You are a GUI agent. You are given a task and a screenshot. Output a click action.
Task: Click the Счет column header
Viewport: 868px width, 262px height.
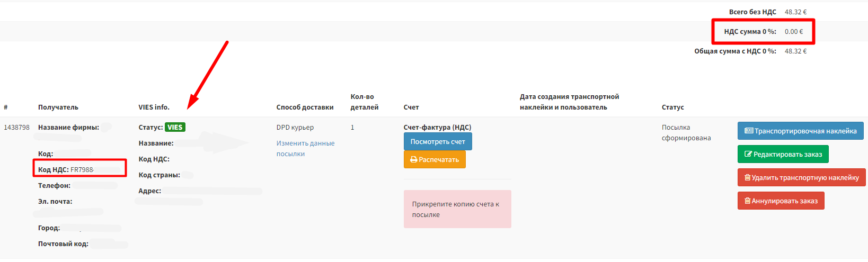click(x=411, y=107)
